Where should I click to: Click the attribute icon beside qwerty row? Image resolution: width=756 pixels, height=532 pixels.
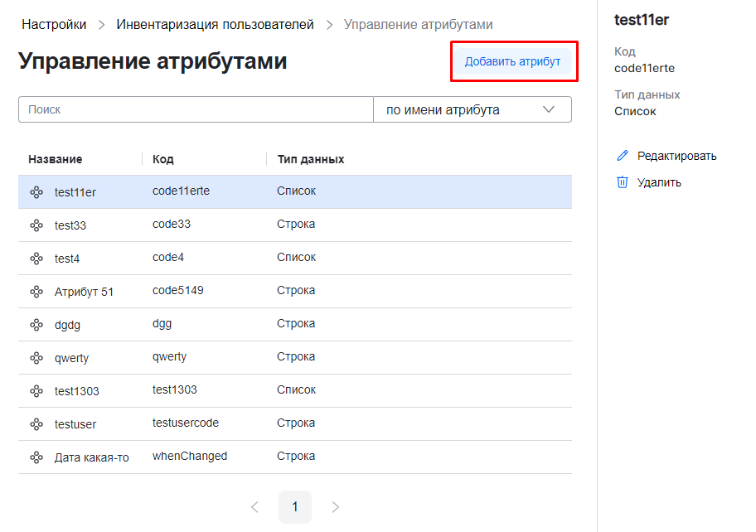[36, 358]
